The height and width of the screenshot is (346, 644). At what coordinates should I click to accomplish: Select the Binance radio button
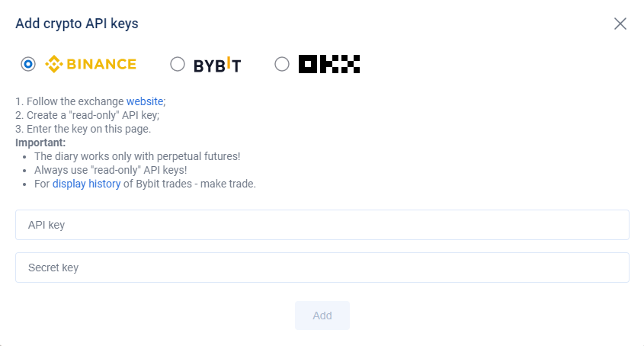click(28, 64)
